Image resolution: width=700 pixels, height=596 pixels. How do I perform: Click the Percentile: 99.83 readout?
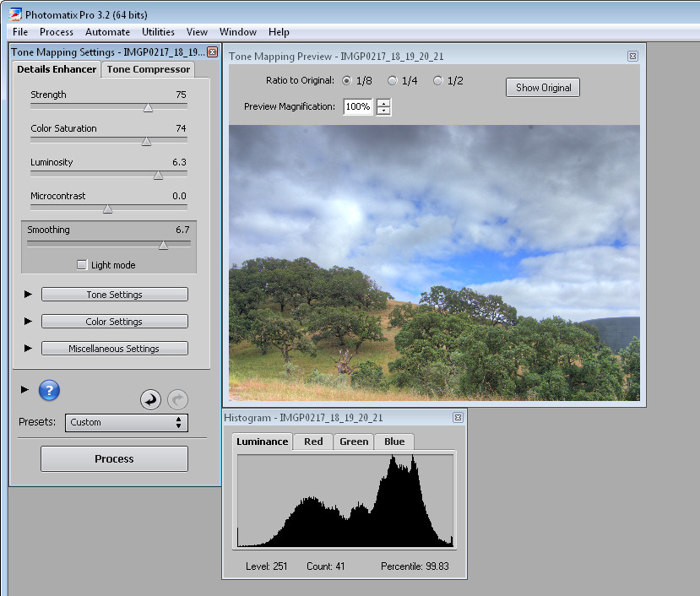coord(415,566)
